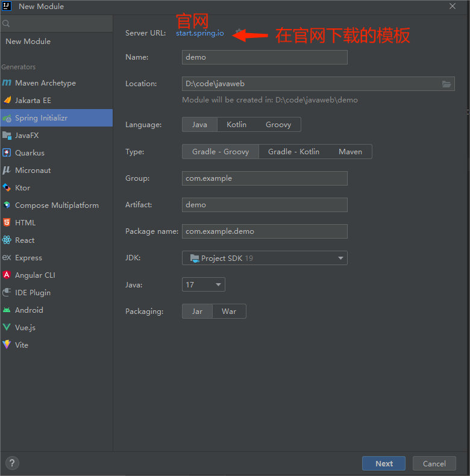
Task: Click the React atom icon
Action: [7, 240]
